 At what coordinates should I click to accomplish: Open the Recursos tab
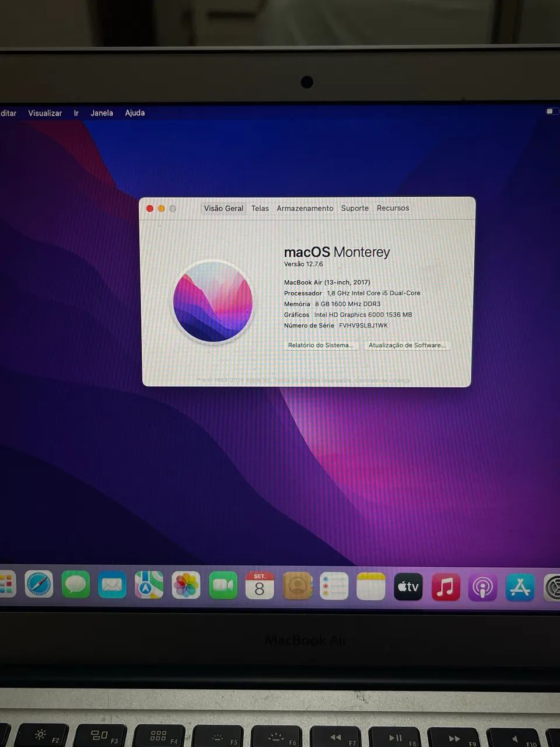click(x=393, y=208)
